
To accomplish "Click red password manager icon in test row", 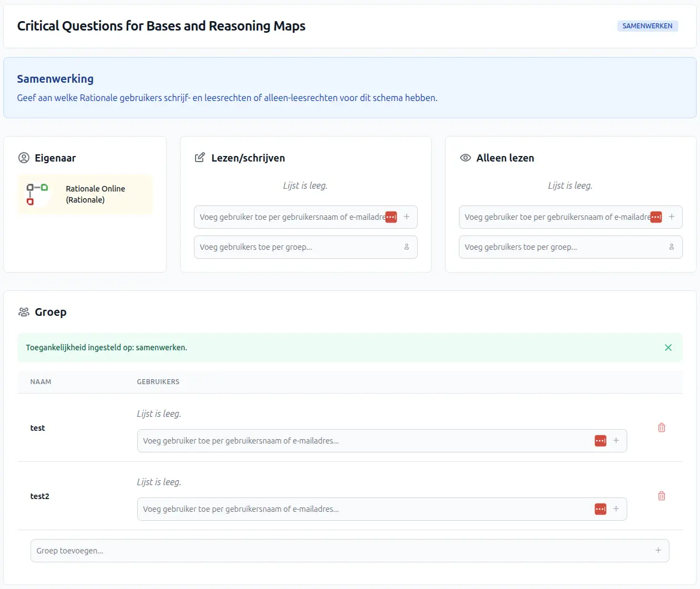I will point(601,441).
